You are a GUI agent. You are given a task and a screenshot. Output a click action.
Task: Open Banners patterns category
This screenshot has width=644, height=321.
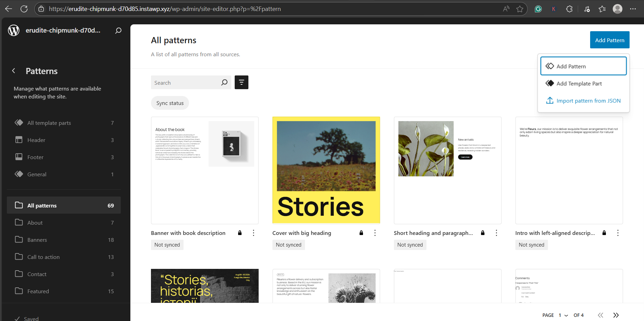(64, 240)
